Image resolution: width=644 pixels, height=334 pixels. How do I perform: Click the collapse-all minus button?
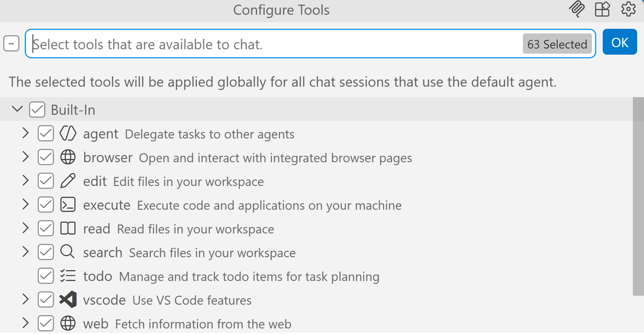point(11,43)
